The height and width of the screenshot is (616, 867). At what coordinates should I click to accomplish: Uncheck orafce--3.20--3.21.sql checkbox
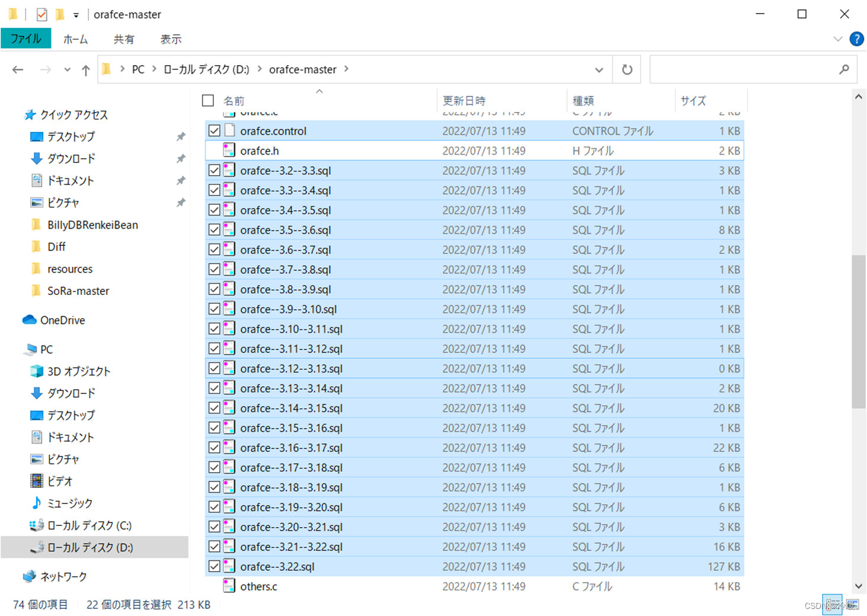(215, 527)
